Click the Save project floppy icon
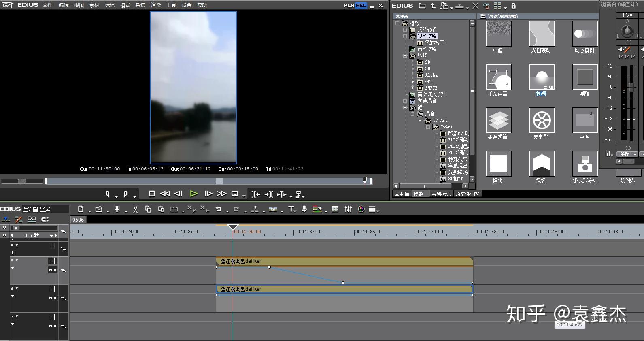Screen dimensions: 644x341 (117, 209)
